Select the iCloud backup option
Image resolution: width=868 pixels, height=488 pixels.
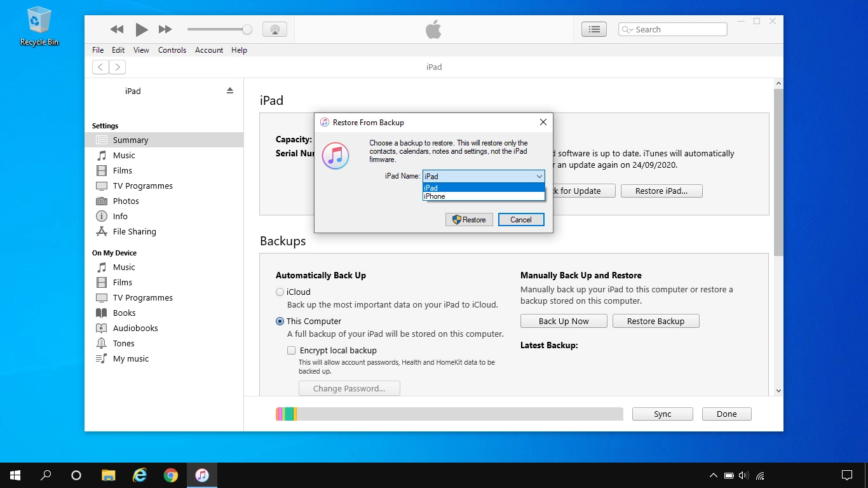click(280, 292)
